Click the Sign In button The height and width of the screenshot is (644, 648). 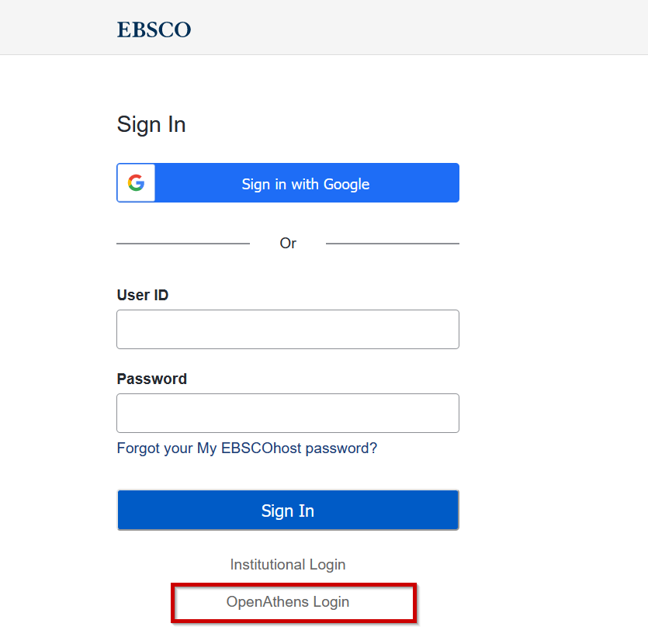tap(288, 510)
